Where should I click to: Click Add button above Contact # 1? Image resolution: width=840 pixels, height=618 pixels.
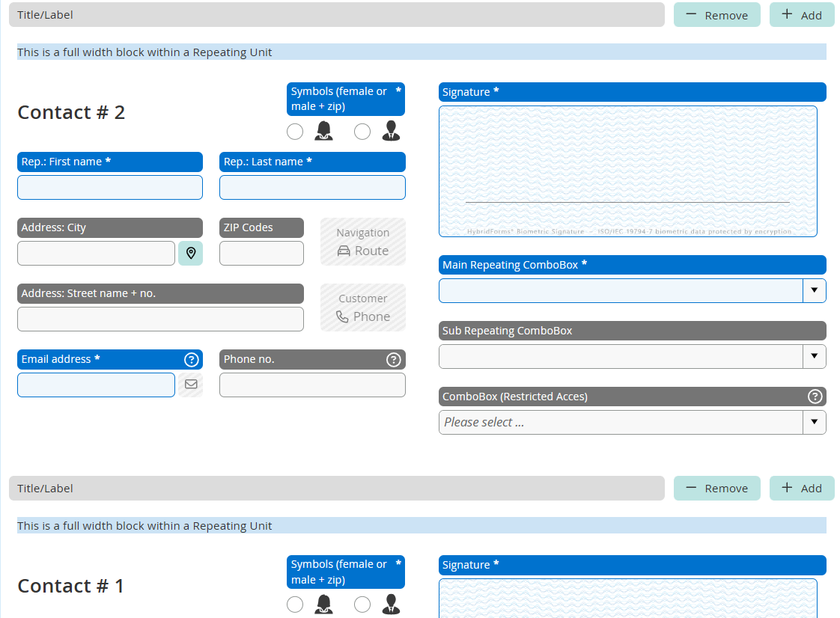[x=802, y=489]
